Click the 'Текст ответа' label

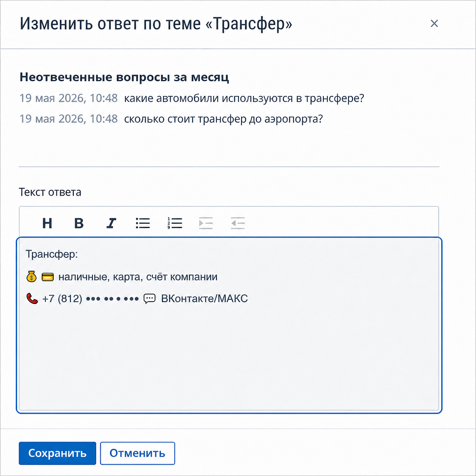[x=50, y=192]
